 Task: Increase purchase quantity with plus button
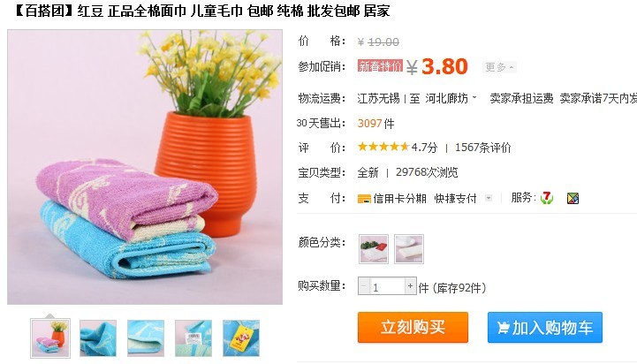pyautogui.click(x=410, y=286)
